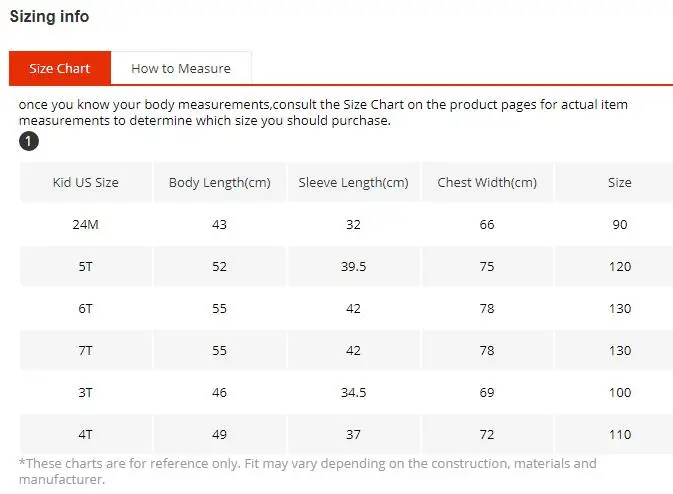The image size is (673, 494).
Task: Click the black number 1 badge
Action: [x=29, y=141]
